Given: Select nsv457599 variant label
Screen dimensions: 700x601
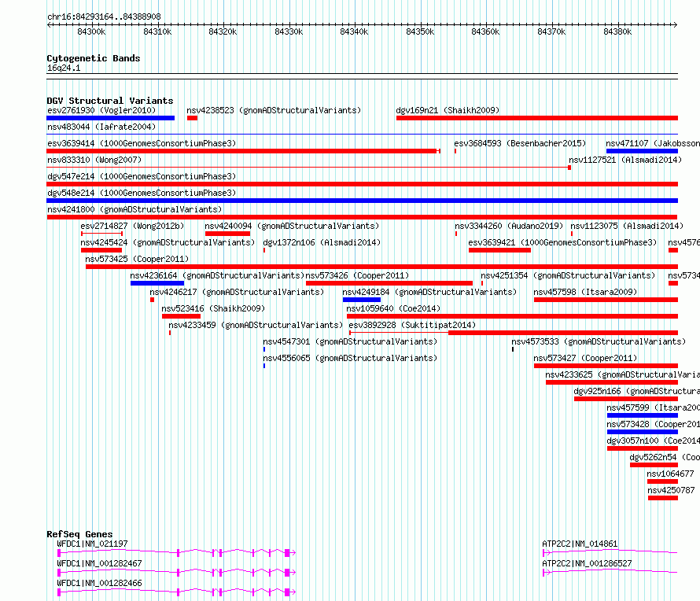Looking at the screenshot, I should (x=653, y=407).
